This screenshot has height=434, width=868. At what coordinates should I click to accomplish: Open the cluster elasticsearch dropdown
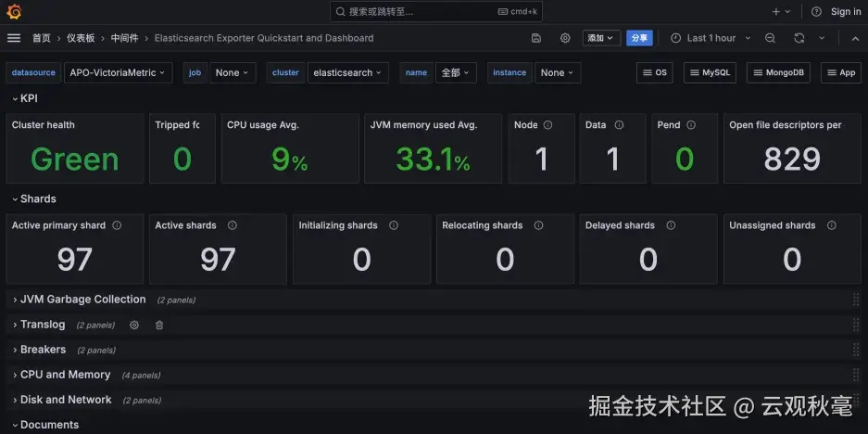(347, 72)
